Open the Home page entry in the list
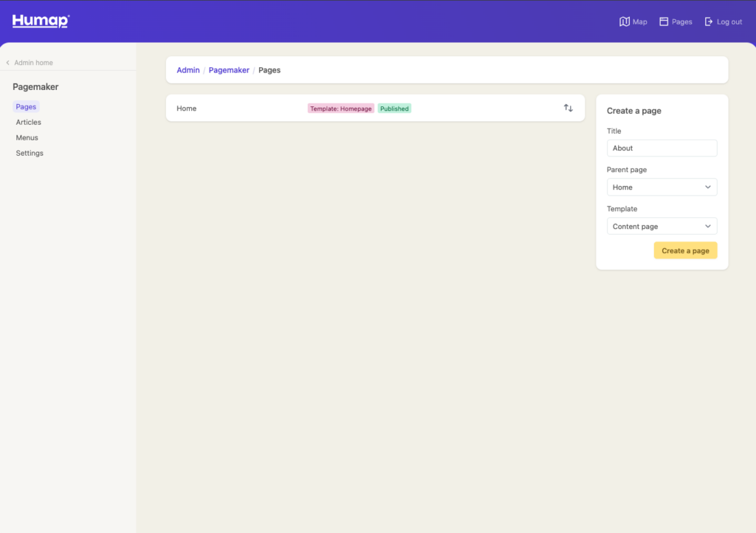 pos(187,109)
